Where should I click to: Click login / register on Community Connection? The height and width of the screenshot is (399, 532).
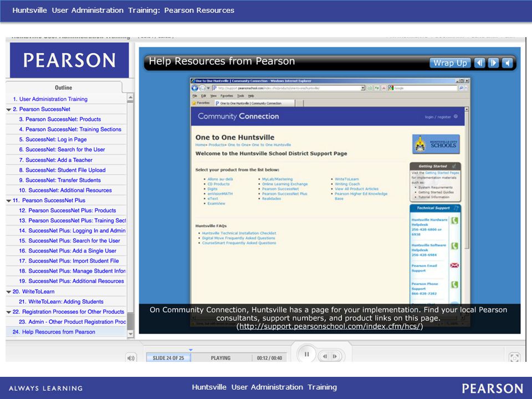coord(438,117)
